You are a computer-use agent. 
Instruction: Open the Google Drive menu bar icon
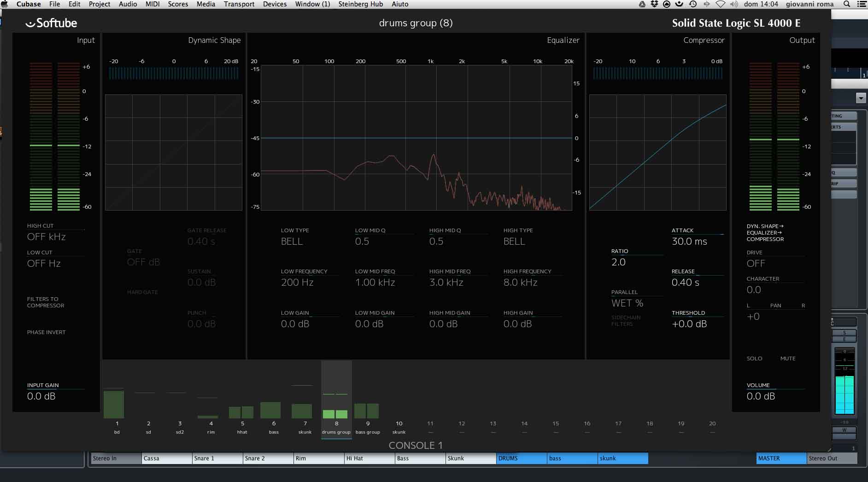pos(642,4)
